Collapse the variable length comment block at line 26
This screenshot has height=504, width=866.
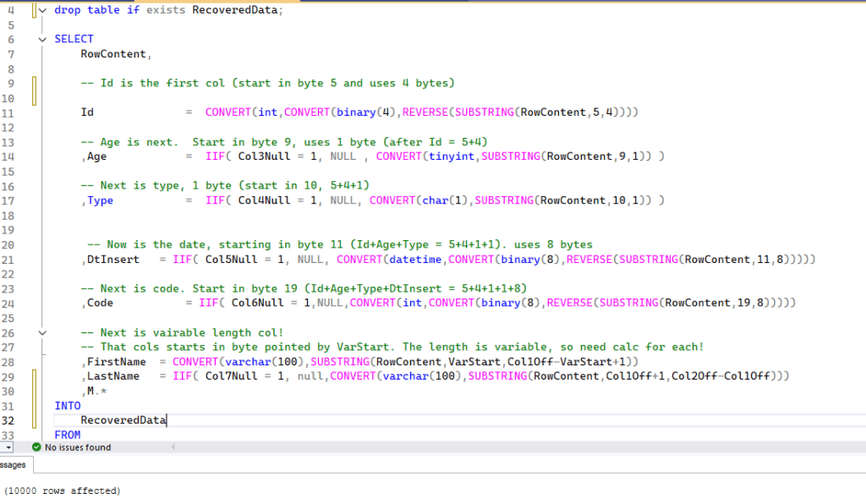(x=41, y=333)
